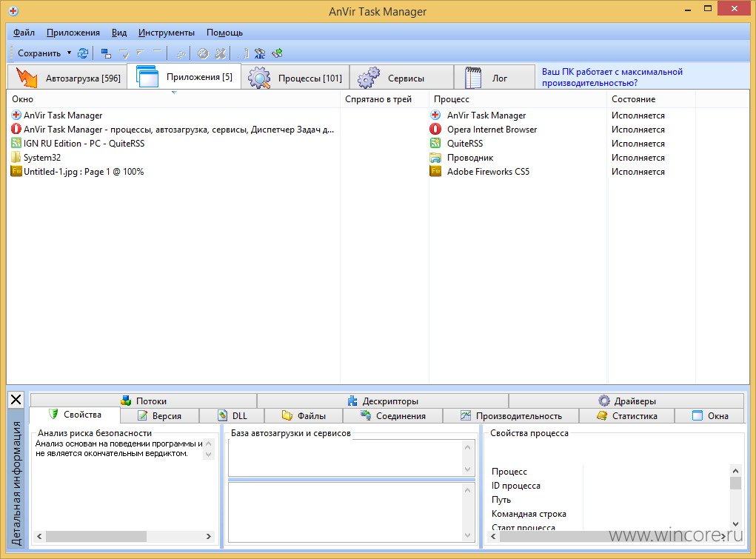This screenshot has width=756, height=559.
Task: Open the Соединения tab
Action: (x=393, y=416)
